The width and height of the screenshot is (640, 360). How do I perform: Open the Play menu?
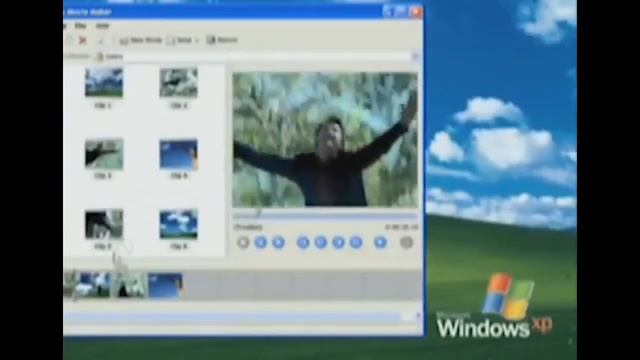pyautogui.click(x=80, y=26)
